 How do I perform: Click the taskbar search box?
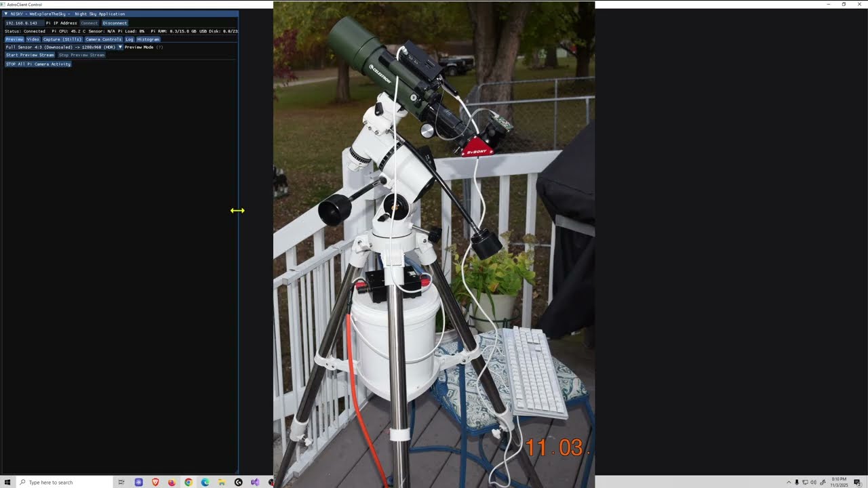point(64,482)
